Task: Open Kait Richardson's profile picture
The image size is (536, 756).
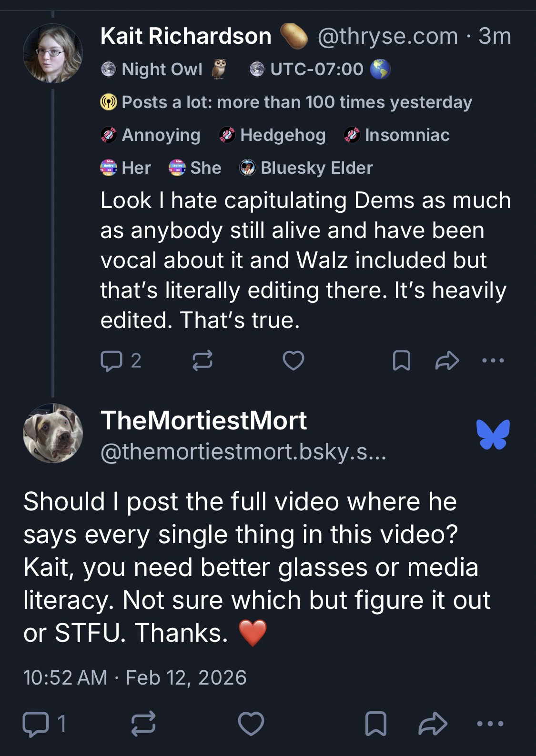Action: [53, 53]
